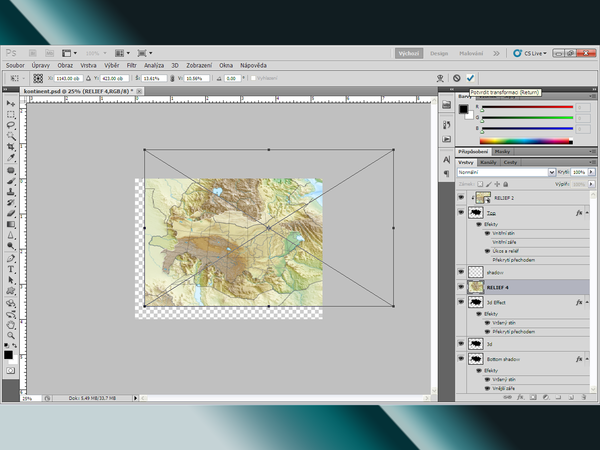The width and height of the screenshot is (600, 450).
Task: Switch to the Kanály tab
Action: 489,161
